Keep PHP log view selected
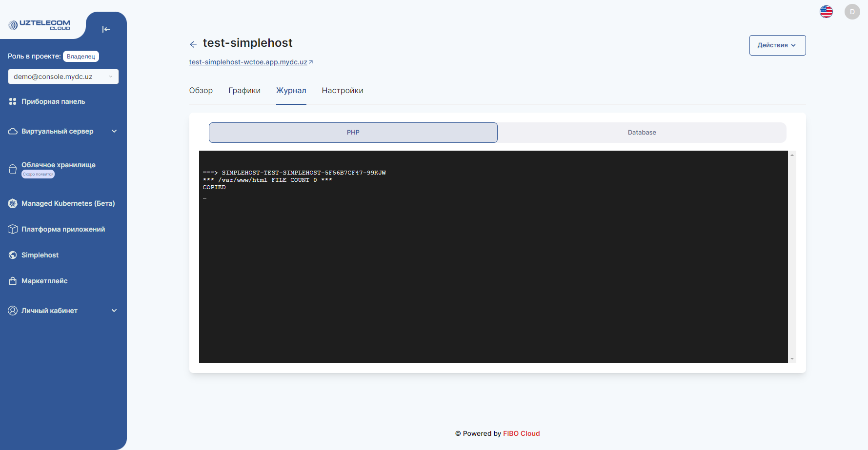 tap(353, 132)
